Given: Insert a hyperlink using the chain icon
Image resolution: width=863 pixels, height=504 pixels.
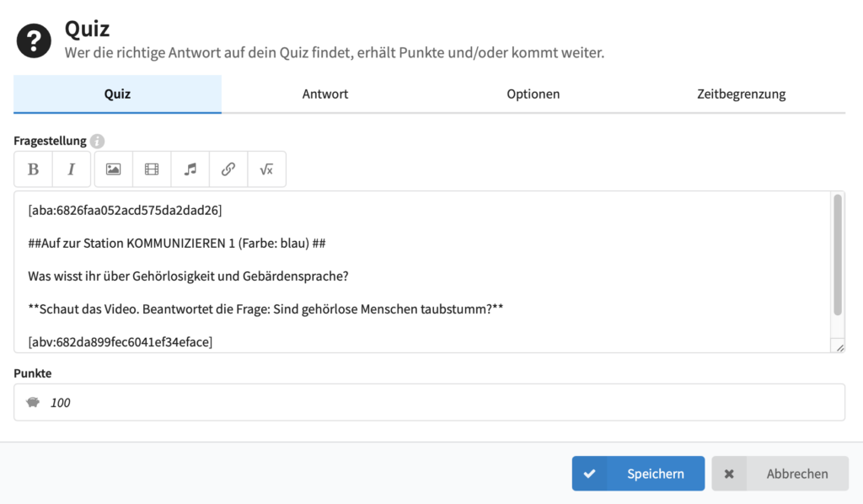Looking at the screenshot, I should point(228,169).
